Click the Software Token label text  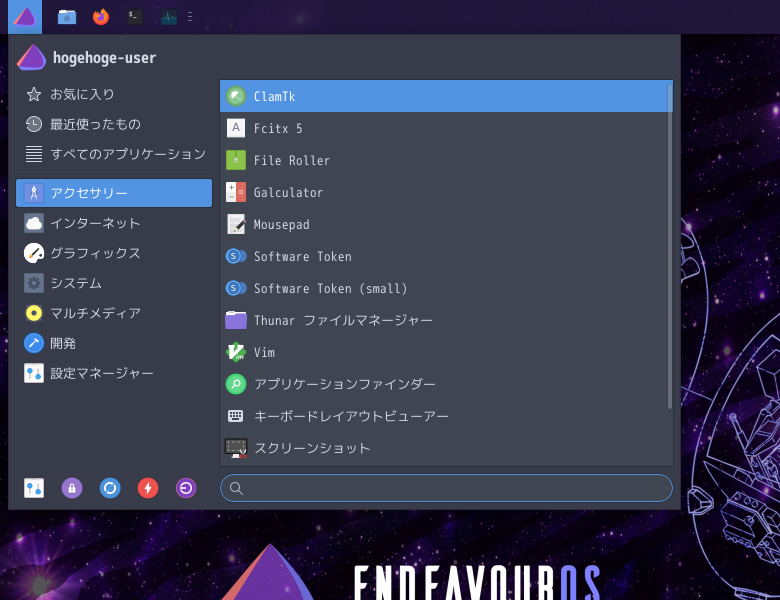[302, 256]
